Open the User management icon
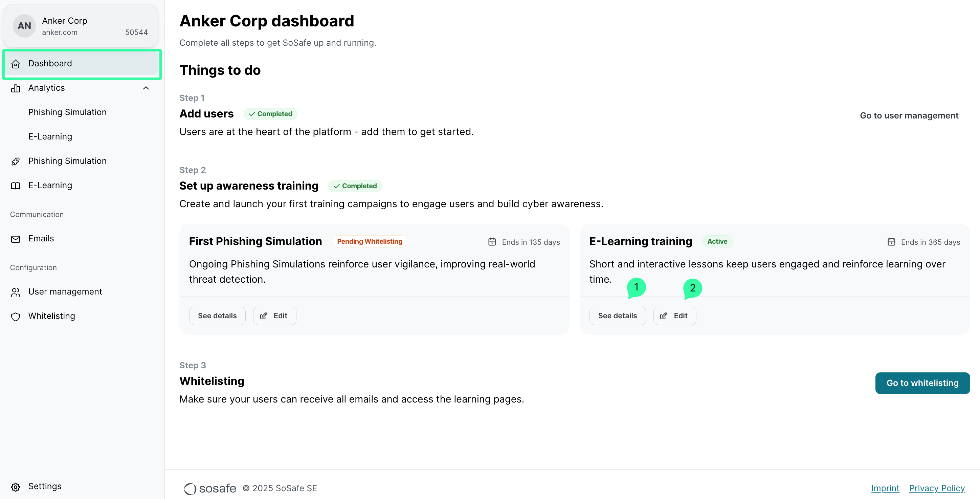The width and height of the screenshot is (980, 499). point(16,292)
